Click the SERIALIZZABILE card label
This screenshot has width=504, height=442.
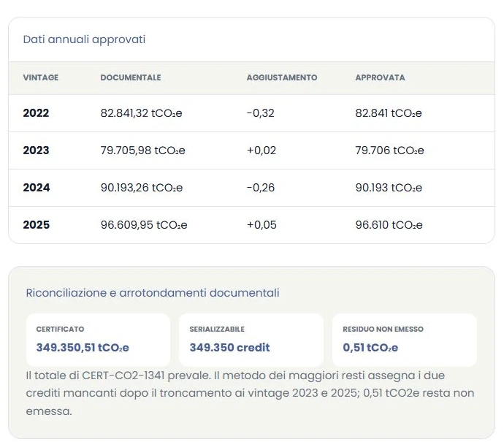(217, 329)
